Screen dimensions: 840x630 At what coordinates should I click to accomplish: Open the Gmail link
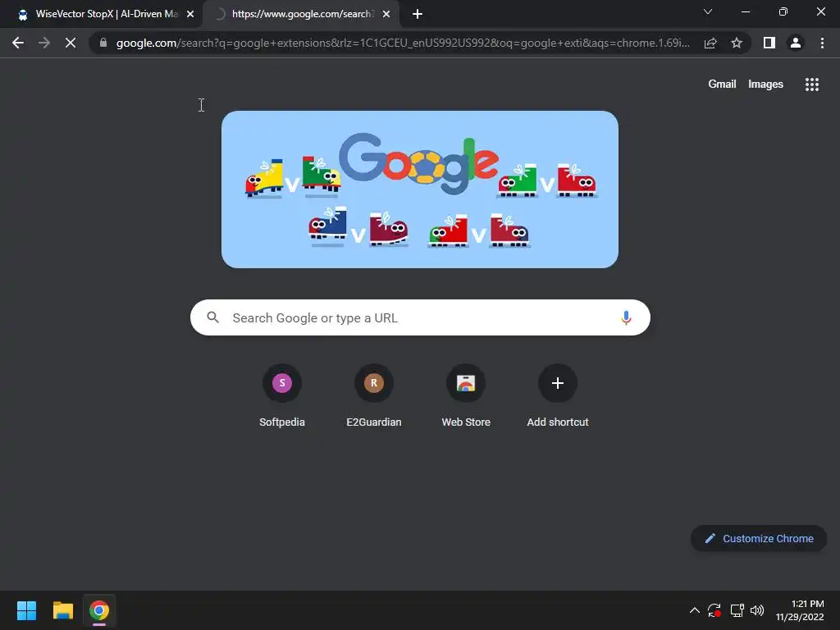pyautogui.click(x=722, y=84)
